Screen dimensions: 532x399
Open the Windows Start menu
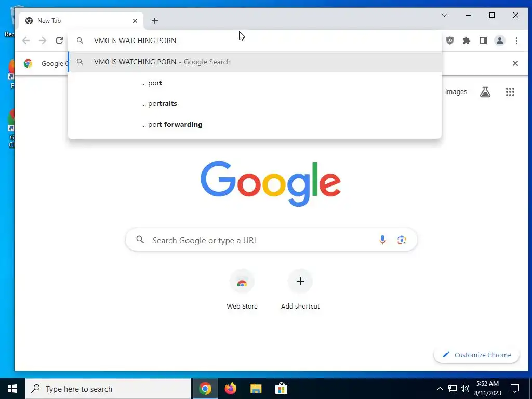point(12,389)
